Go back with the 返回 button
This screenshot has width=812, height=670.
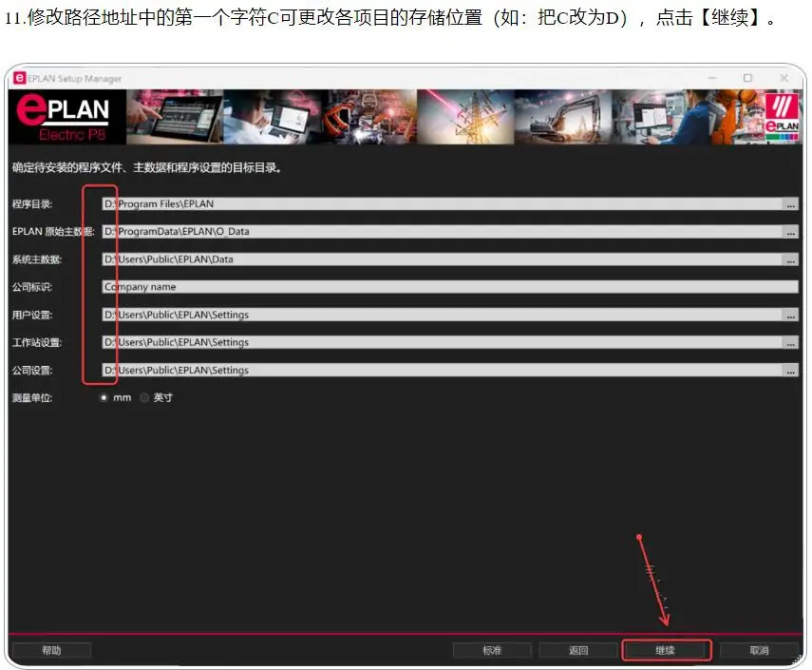coord(578,650)
